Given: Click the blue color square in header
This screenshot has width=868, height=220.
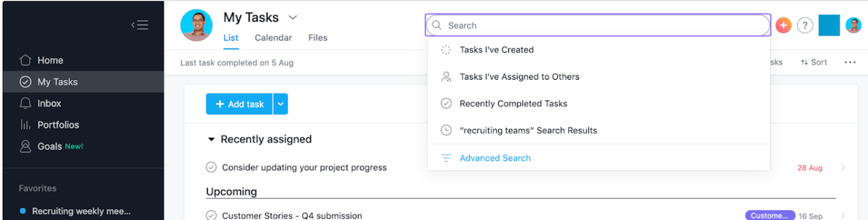Looking at the screenshot, I should [829, 25].
